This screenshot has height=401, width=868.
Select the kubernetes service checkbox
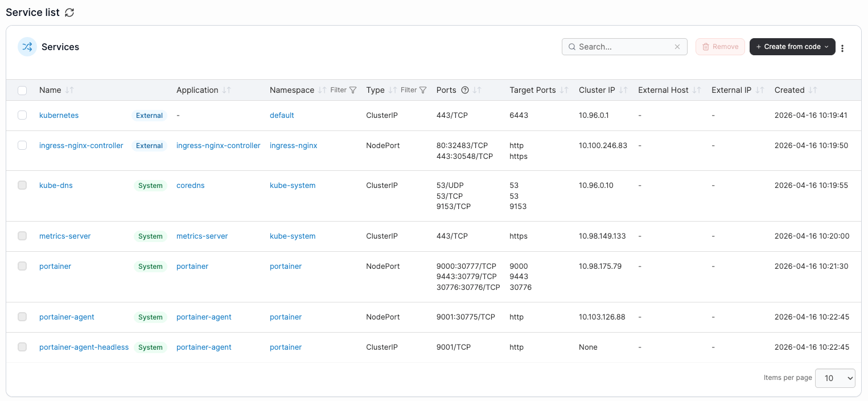click(x=22, y=115)
